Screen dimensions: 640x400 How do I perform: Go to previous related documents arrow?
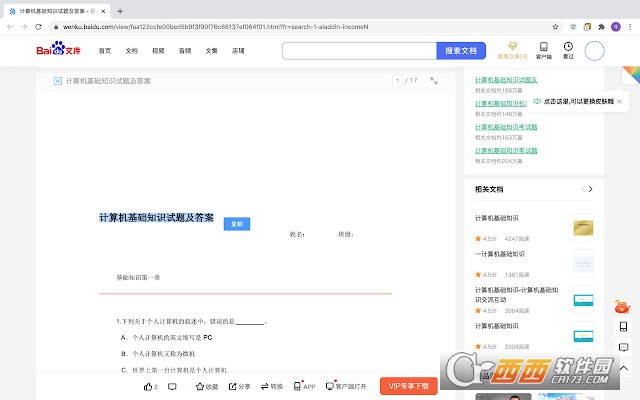tap(583, 189)
